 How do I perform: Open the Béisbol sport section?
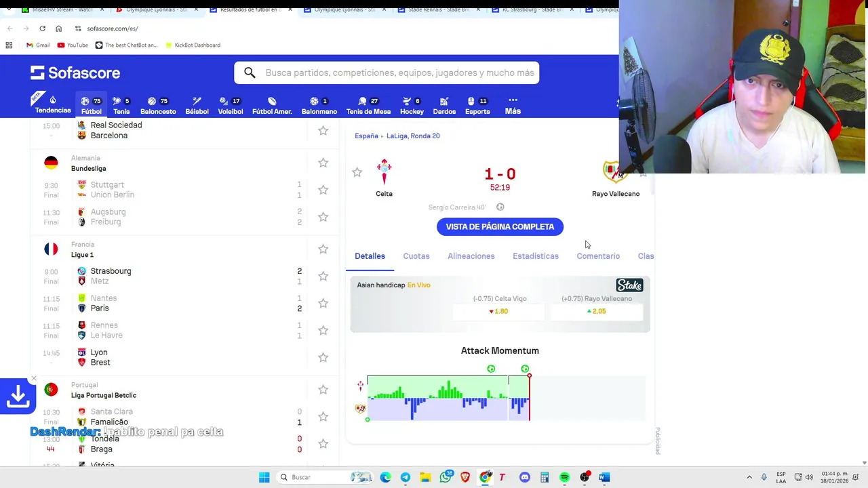pyautogui.click(x=197, y=105)
